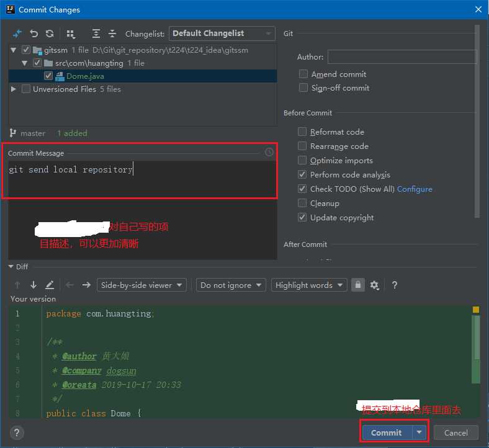The image size is (489, 448).
Task: Collapse the Diff section
Action: 11,267
